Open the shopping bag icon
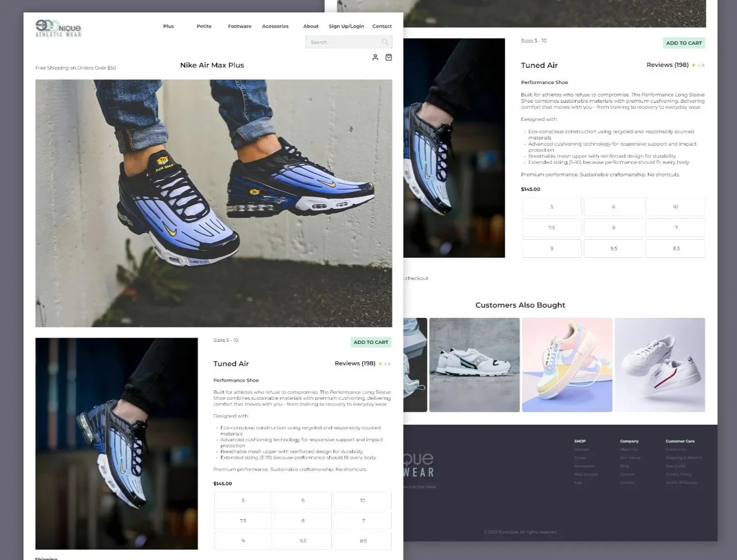Viewport: 737px width, 560px height. click(389, 58)
